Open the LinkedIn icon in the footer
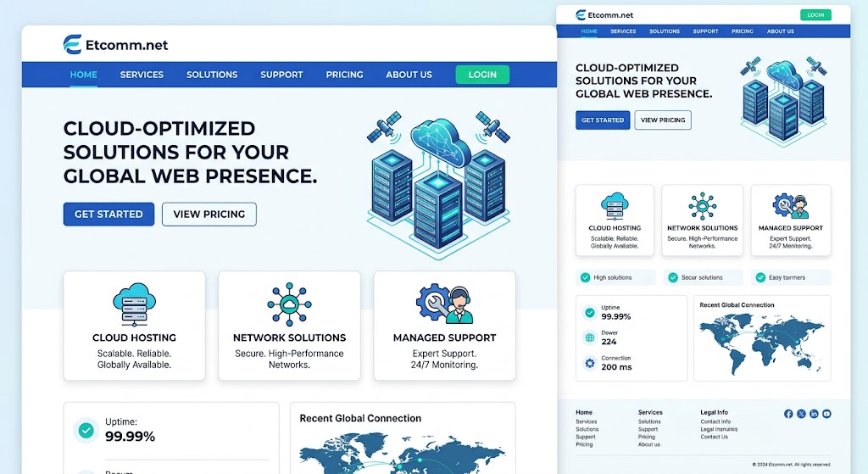Viewport: 868px width, 474px height. (x=814, y=414)
